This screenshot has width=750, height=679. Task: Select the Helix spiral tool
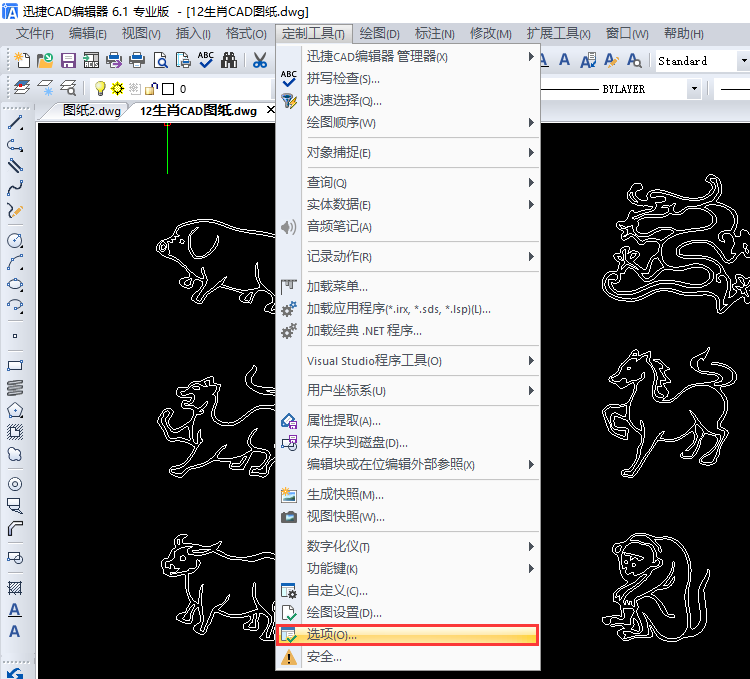coord(15,388)
